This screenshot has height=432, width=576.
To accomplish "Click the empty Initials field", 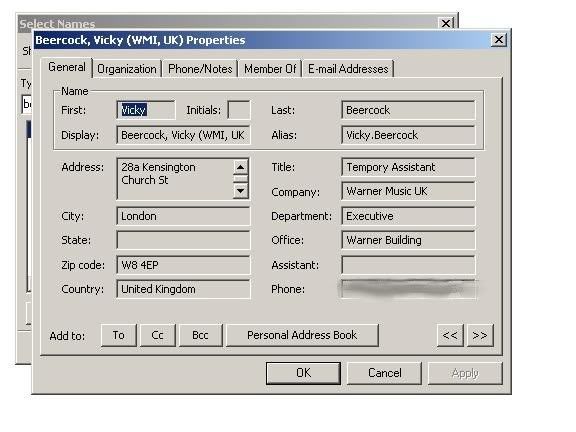I will click(x=239, y=110).
